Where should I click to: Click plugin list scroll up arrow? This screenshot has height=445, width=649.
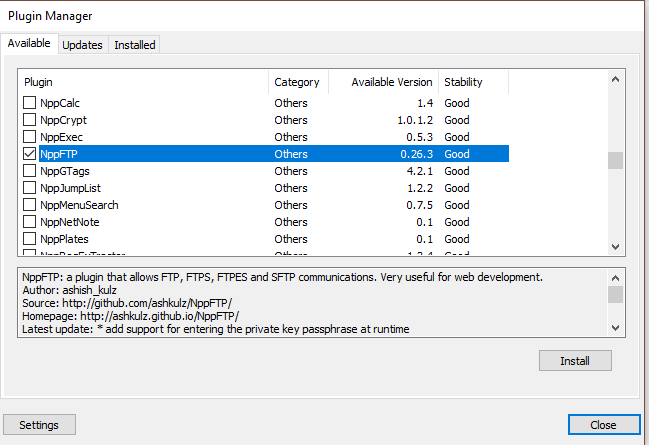(615, 79)
